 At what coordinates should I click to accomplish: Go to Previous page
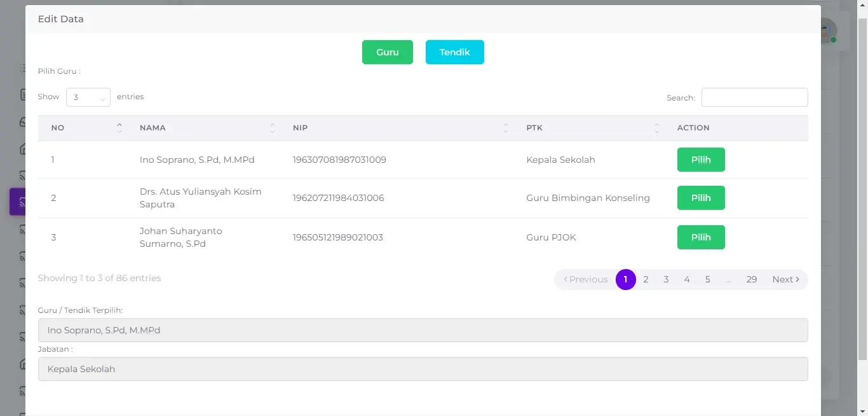click(x=585, y=279)
